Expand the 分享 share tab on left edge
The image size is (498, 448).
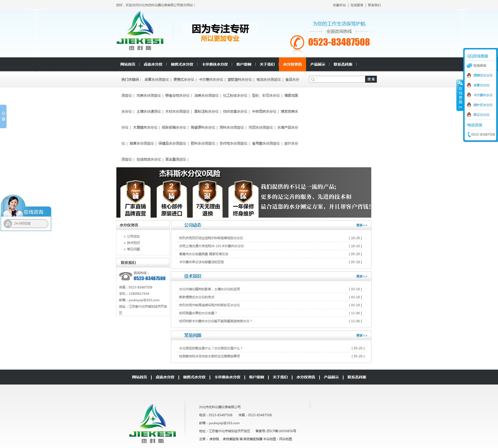[x=3, y=116]
